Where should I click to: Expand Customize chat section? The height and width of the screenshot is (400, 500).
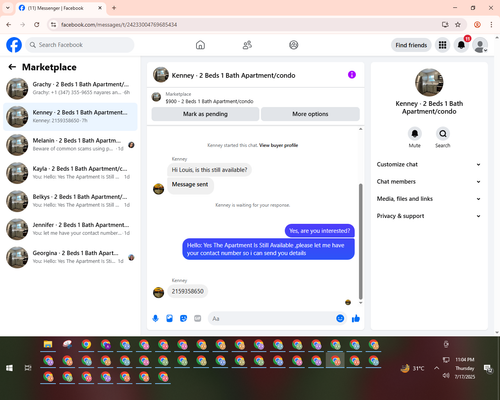point(429,164)
